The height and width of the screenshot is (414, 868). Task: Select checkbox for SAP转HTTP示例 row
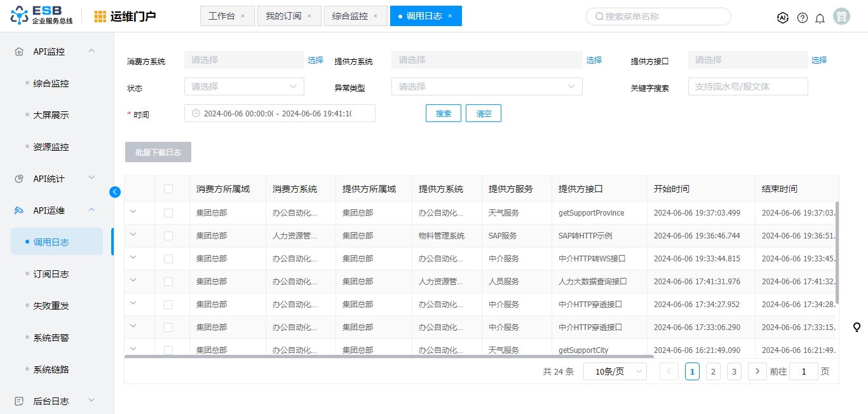point(168,236)
